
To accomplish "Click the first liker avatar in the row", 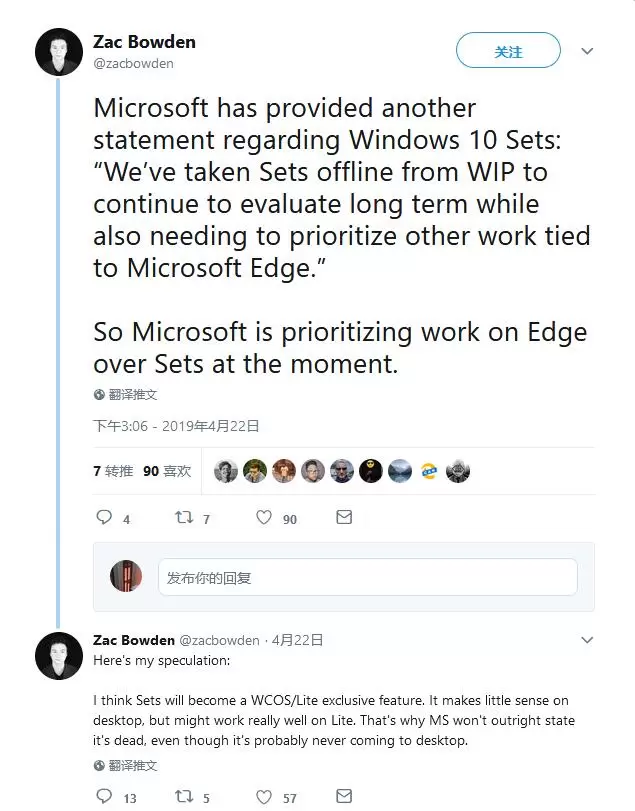I will [226, 471].
